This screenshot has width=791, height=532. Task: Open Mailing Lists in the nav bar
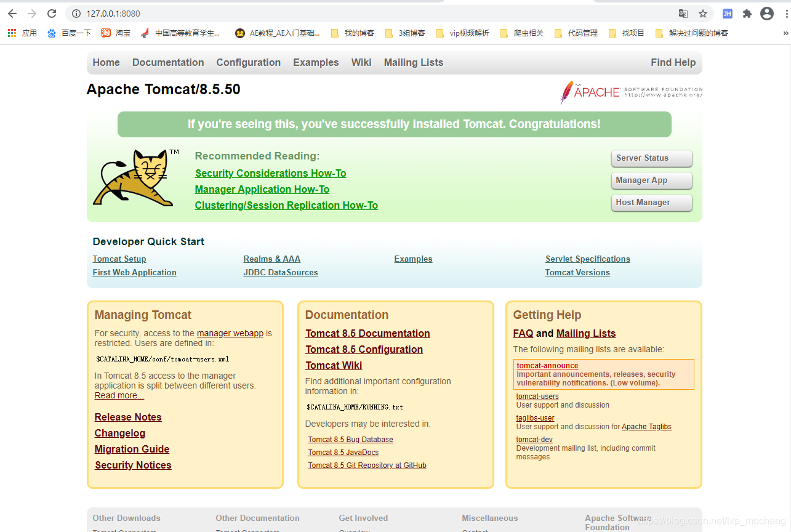coord(414,62)
